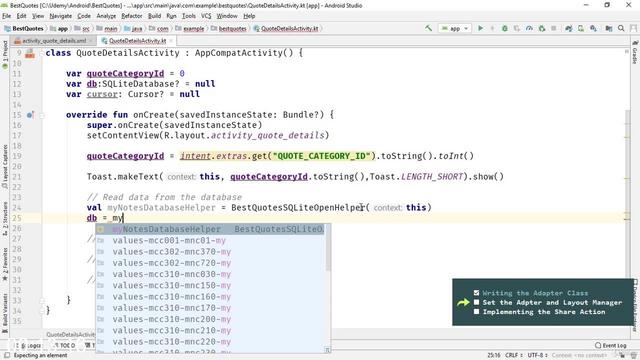Open the Edit menu
This screenshot has height=360, width=640.
(x=21, y=16)
